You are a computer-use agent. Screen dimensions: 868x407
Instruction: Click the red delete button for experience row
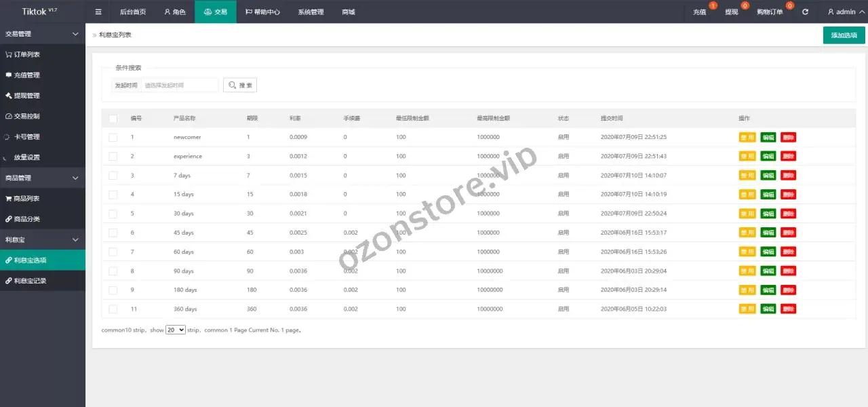point(788,157)
